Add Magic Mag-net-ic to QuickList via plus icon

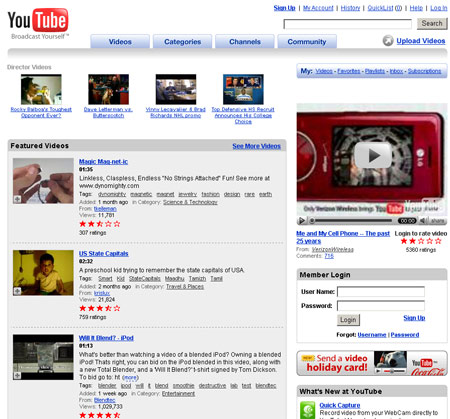click(17, 199)
